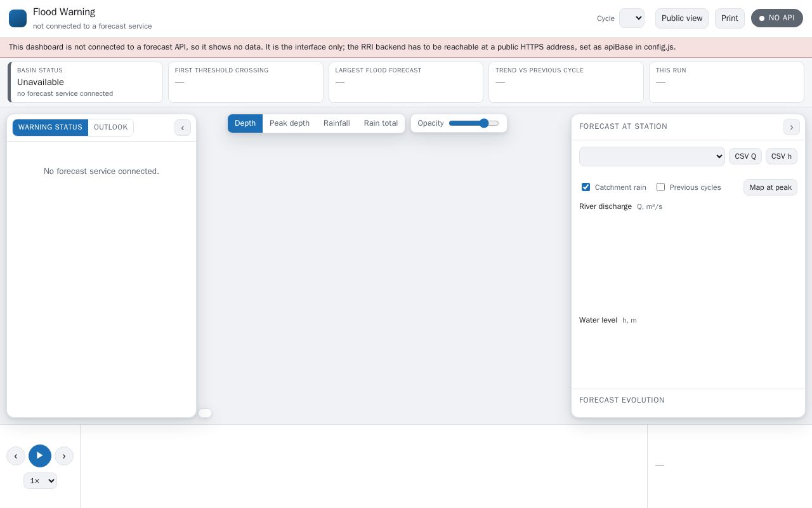Viewport: 812px width, 508px height.
Task: Click the Map at peak button
Action: [770, 187]
